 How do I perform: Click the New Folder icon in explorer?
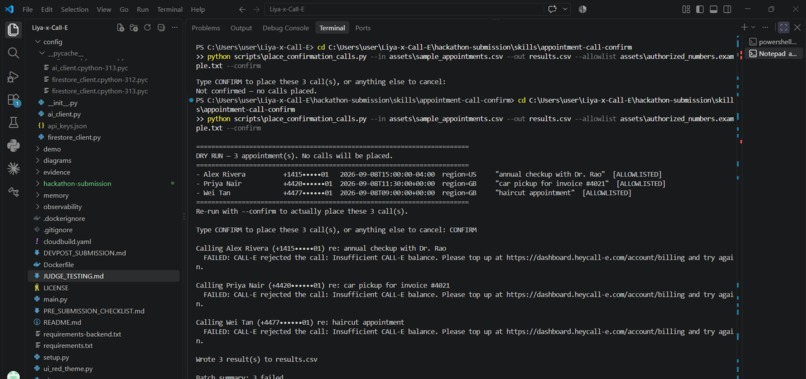[134, 28]
